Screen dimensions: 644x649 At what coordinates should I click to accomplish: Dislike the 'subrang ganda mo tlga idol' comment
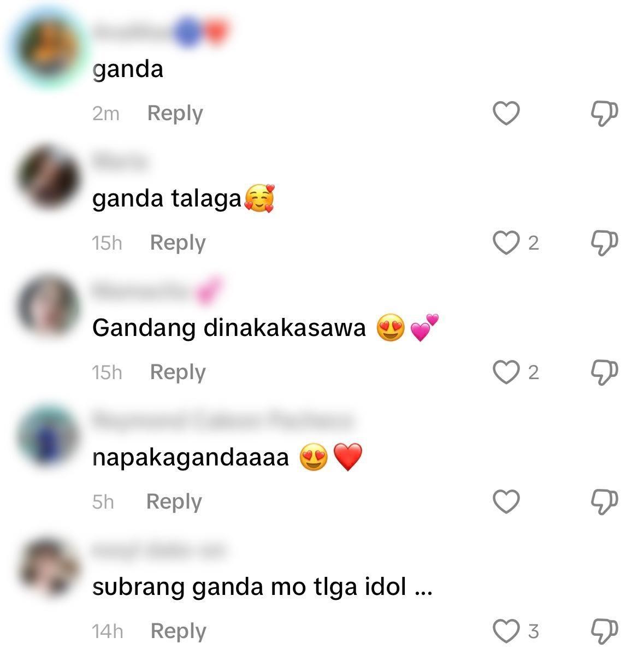604,632
